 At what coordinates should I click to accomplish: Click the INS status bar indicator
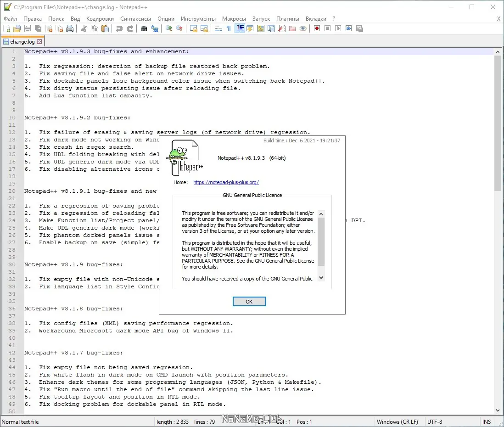coord(486,421)
